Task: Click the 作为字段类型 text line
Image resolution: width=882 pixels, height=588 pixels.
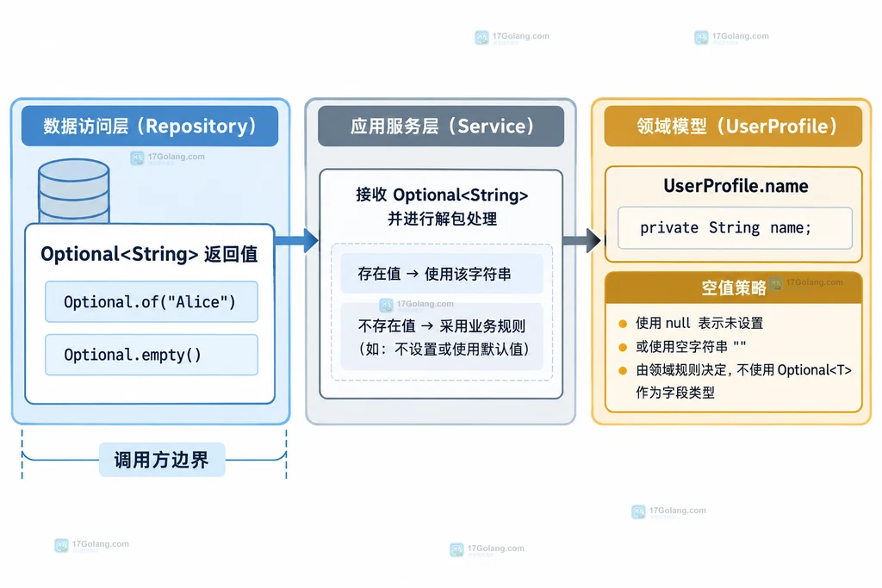Action: pos(675,393)
